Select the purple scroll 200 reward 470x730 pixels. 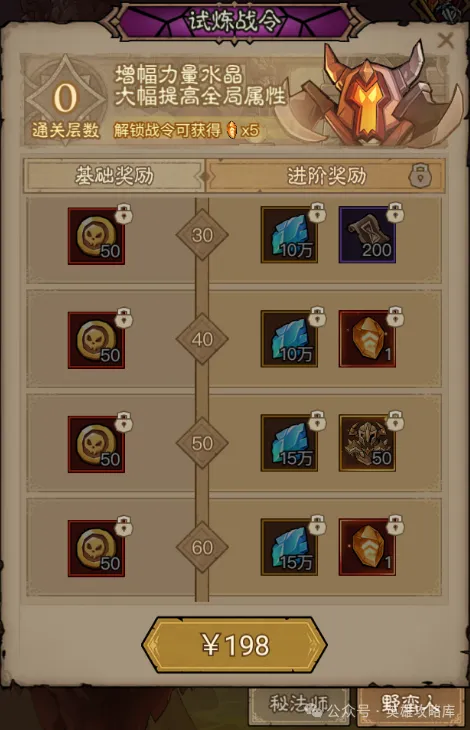tap(367, 235)
